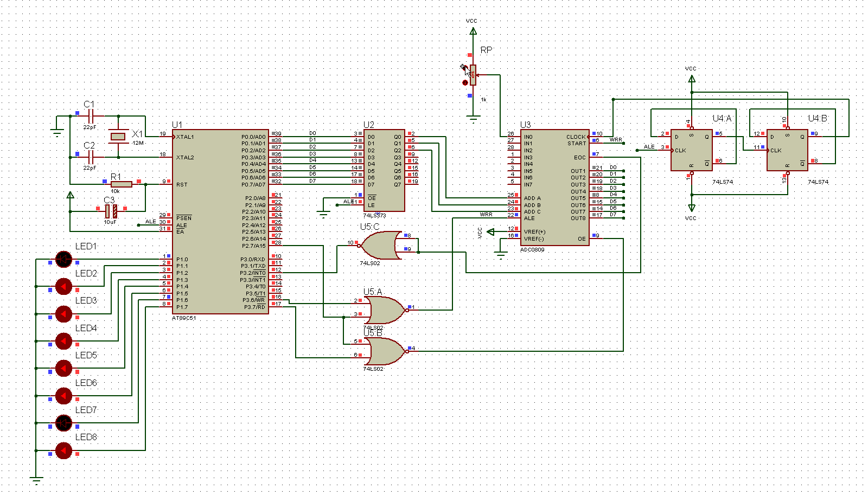Select resistor R1 symbol

tap(121, 184)
